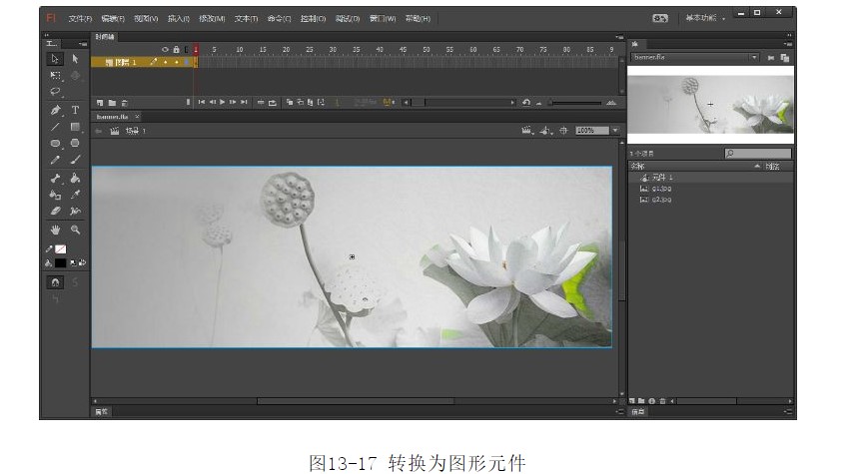The height and width of the screenshot is (474, 868).
Task: Select the Zoom magnifier tool
Action: pos(75,230)
